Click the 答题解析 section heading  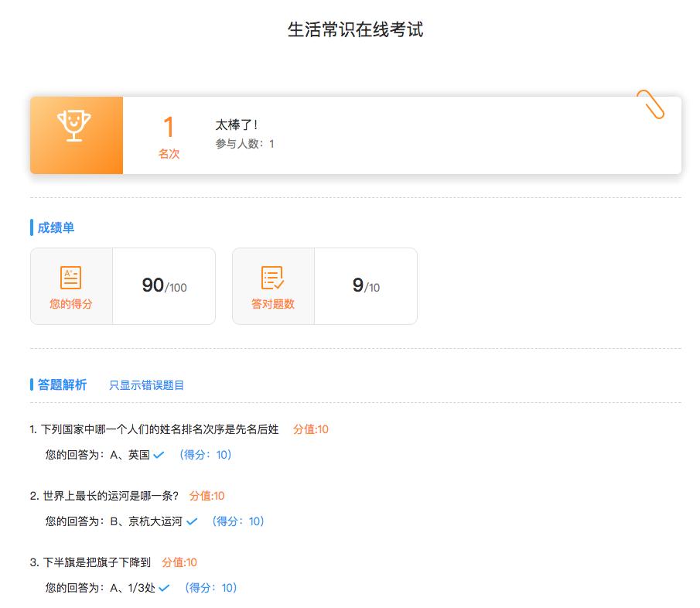[62, 384]
